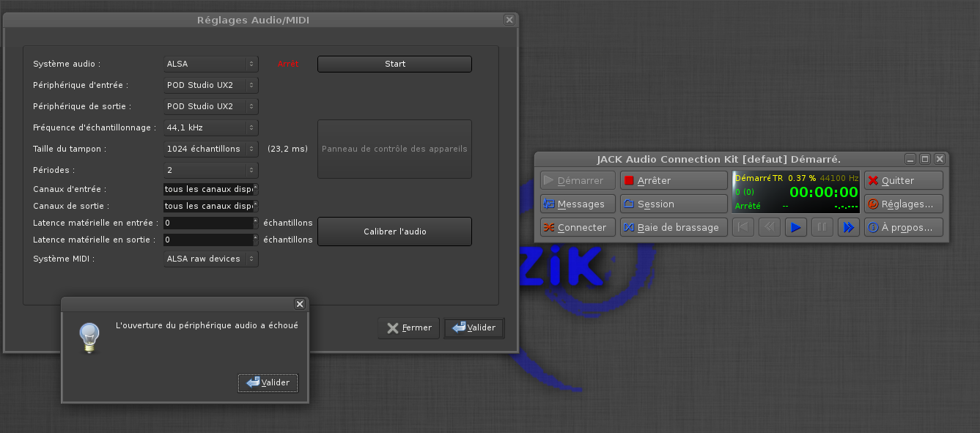
Task: Adjust Latence matérielle en entrée spinner arrows
Action: [256, 223]
